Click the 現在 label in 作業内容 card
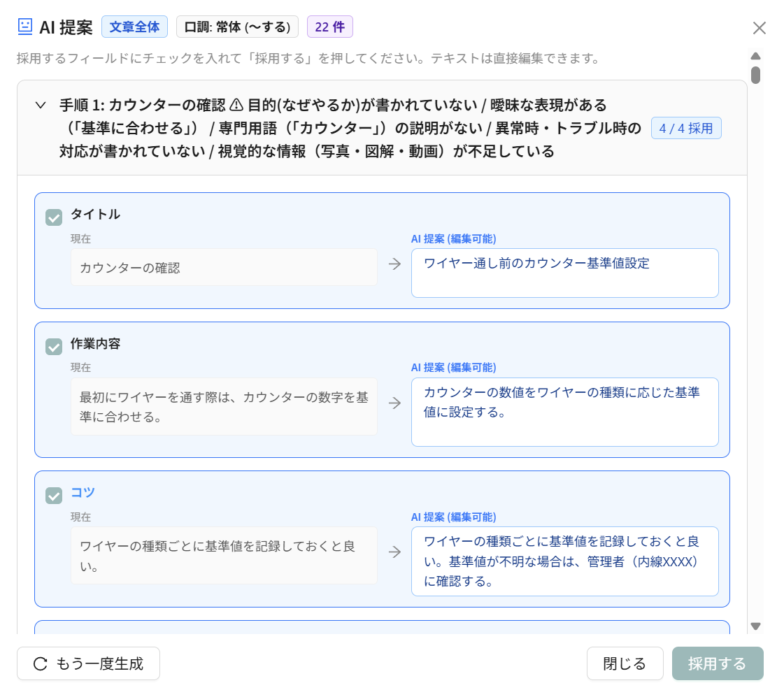 pyautogui.click(x=80, y=368)
